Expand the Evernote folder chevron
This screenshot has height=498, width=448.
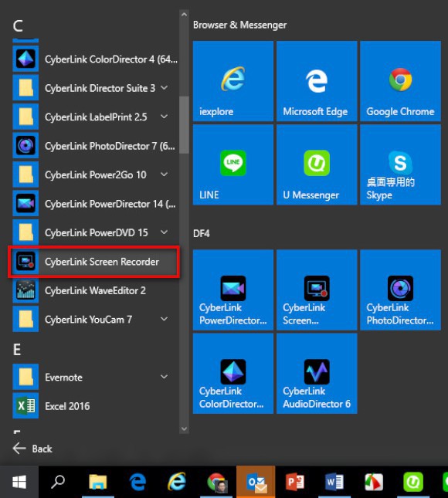tap(165, 377)
